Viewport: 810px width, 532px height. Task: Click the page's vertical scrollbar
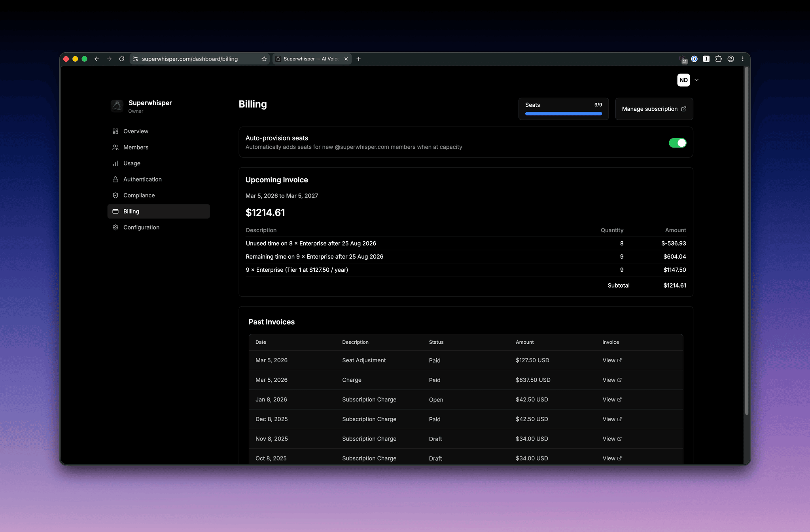(x=747, y=241)
